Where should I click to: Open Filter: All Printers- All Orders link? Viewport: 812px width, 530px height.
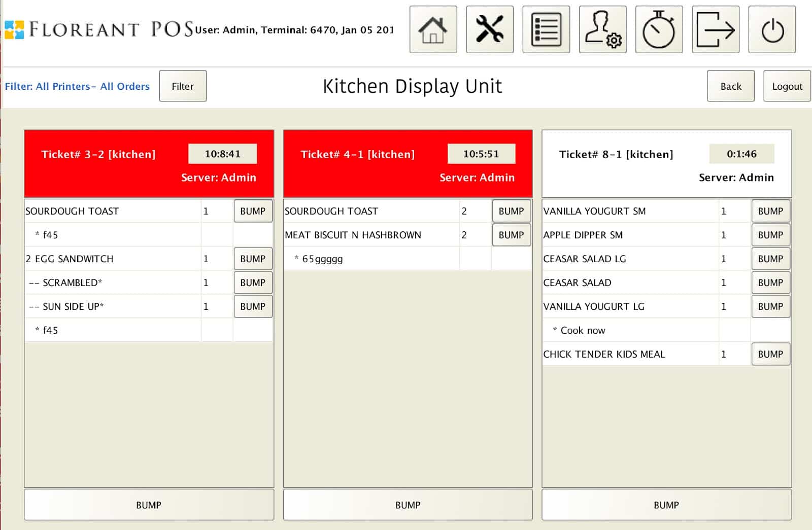click(x=77, y=86)
